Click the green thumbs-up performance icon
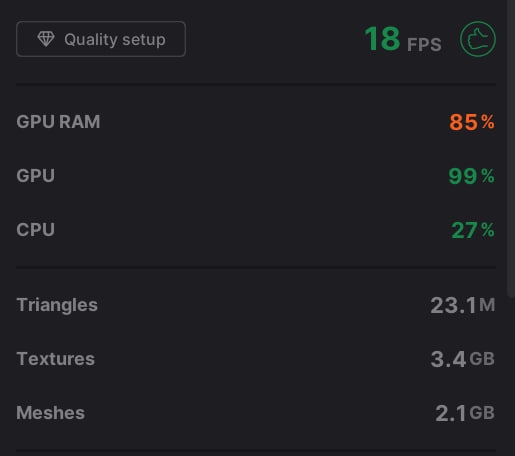Viewport: 515px width, 456px height. click(x=478, y=39)
